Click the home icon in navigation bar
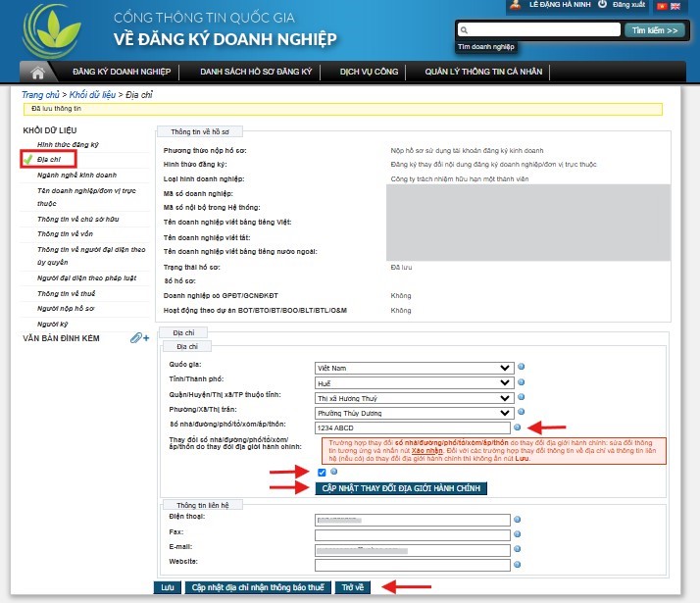Image resolution: width=700 pixels, height=603 pixels. pos(39,73)
